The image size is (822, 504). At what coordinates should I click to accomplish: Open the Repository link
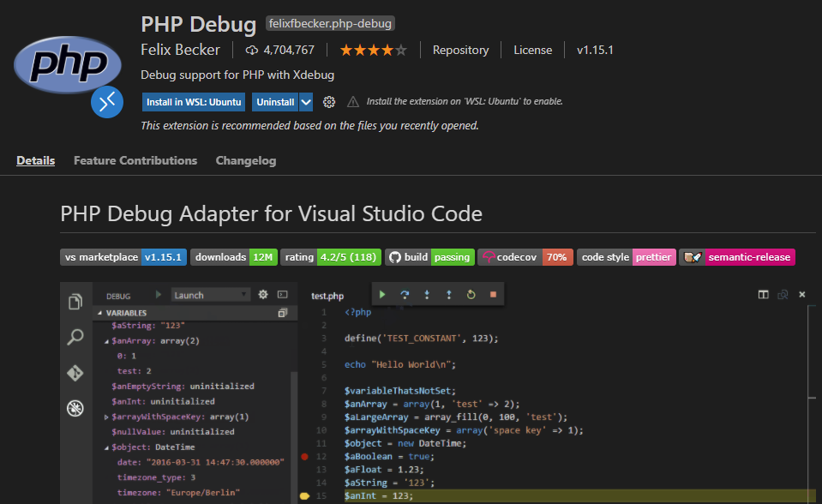[x=460, y=50]
